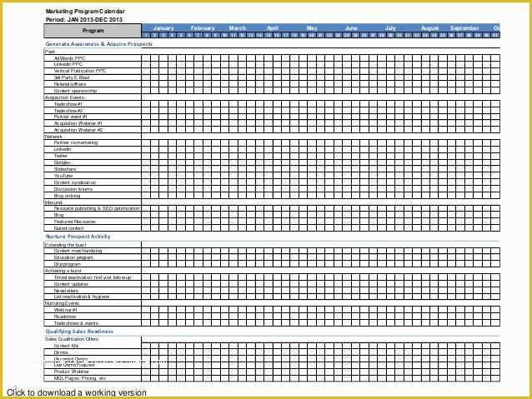Select the Demos row label
The image size is (532, 399).
click(61, 352)
